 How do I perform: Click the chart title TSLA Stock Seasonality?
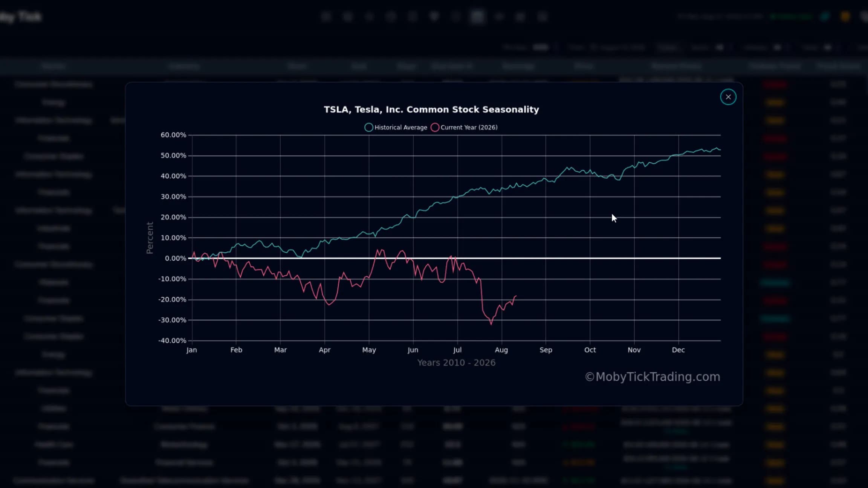431,110
